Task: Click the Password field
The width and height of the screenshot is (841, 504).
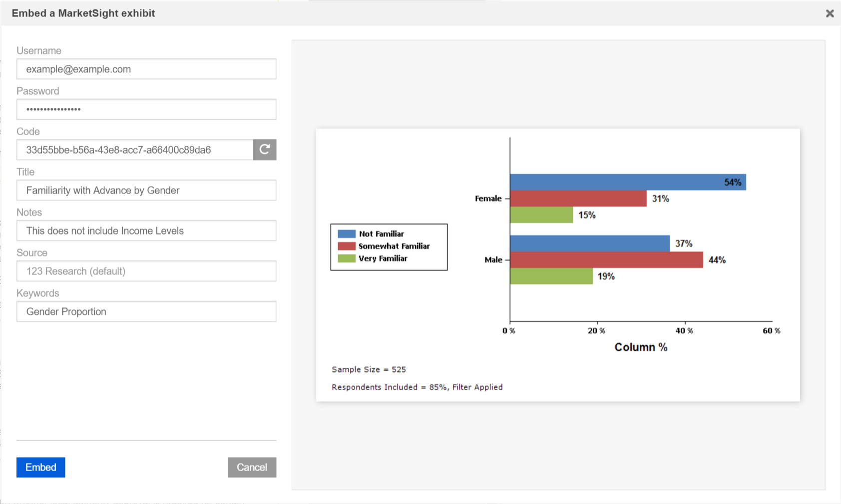Action: pyautogui.click(x=146, y=109)
